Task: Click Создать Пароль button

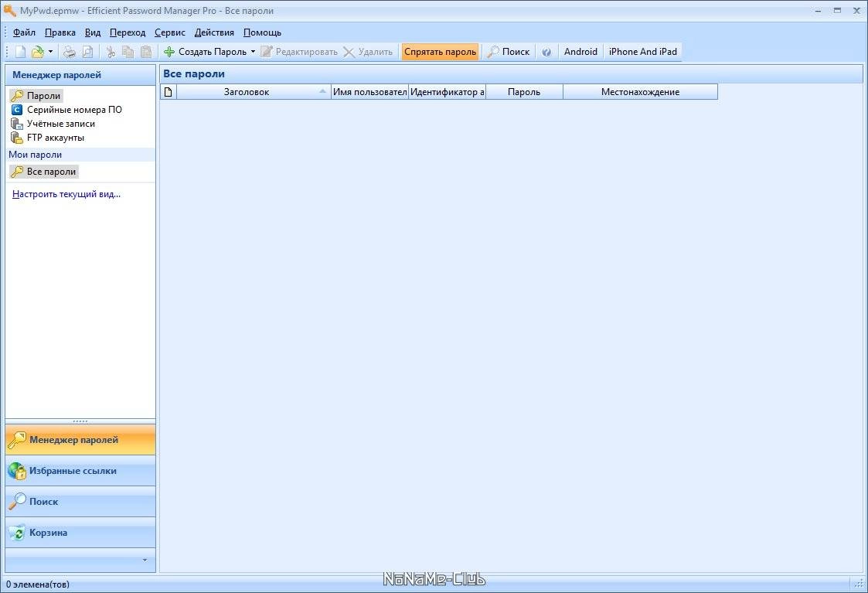Action: click(x=206, y=52)
